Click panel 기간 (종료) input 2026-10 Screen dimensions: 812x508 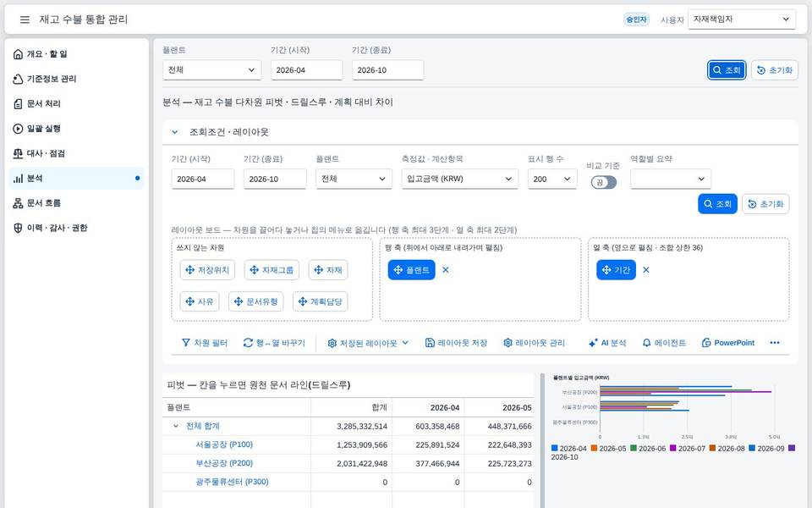click(275, 179)
